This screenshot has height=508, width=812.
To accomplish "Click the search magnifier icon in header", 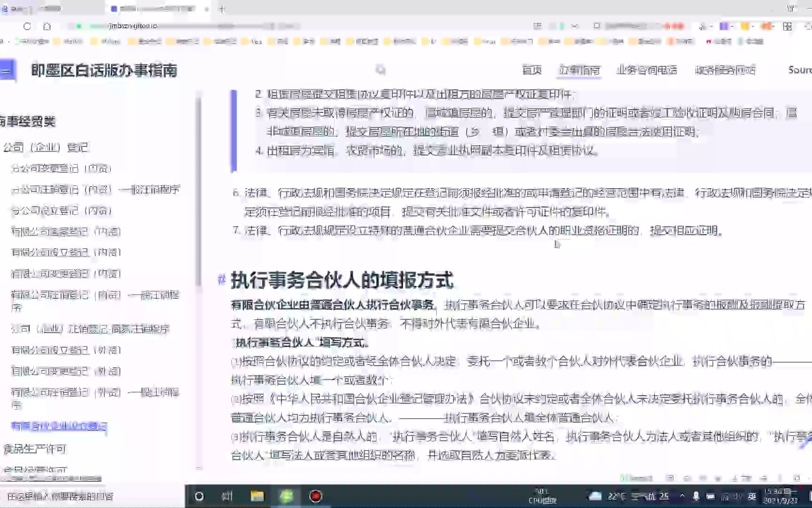I will pyautogui.click(x=381, y=70).
